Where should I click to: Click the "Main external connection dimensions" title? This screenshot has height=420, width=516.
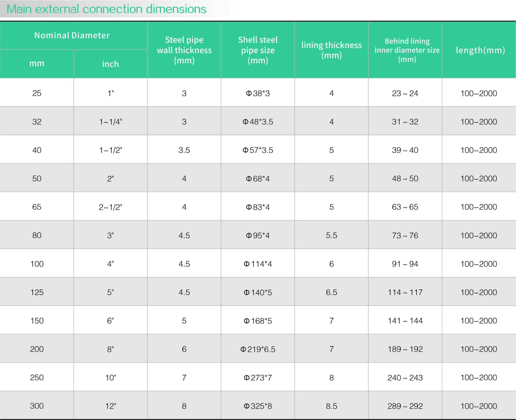[106, 9]
